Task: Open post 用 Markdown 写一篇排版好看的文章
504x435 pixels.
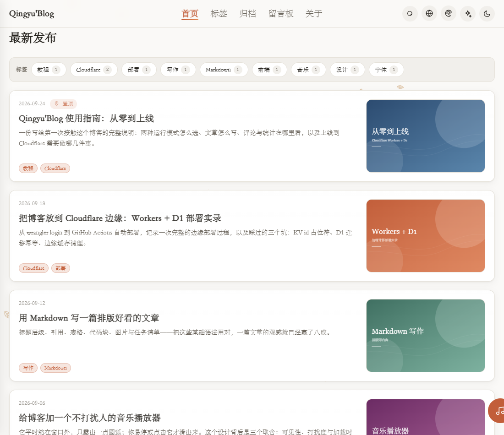Action: coord(89,318)
